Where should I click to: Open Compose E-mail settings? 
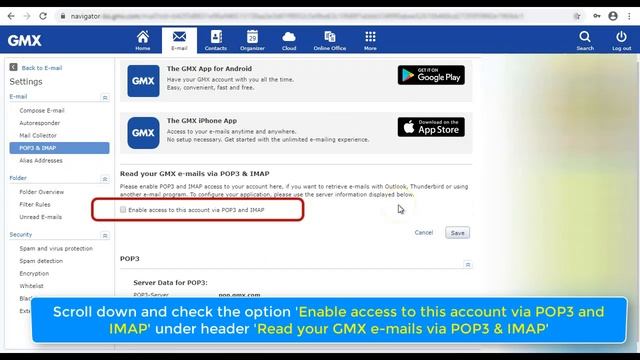pyautogui.click(x=42, y=111)
